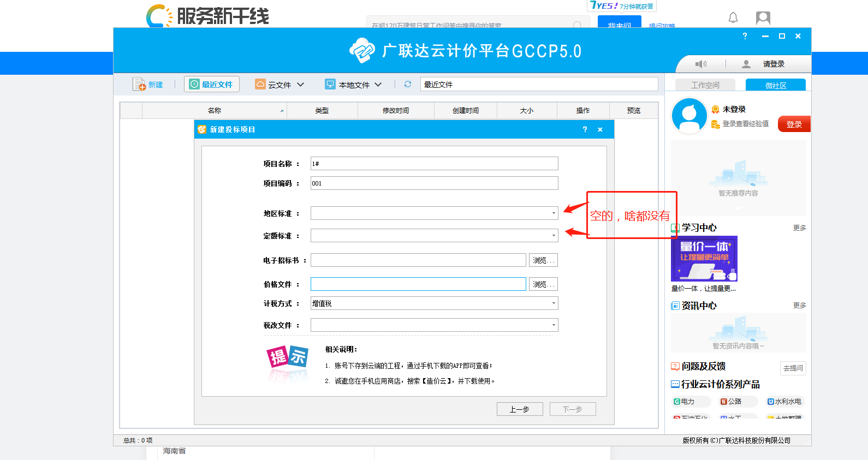Click the help icon in 新建投标项目 dialog
This screenshot has height=460, width=868.
pyautogui.click(x=585, y=129)
